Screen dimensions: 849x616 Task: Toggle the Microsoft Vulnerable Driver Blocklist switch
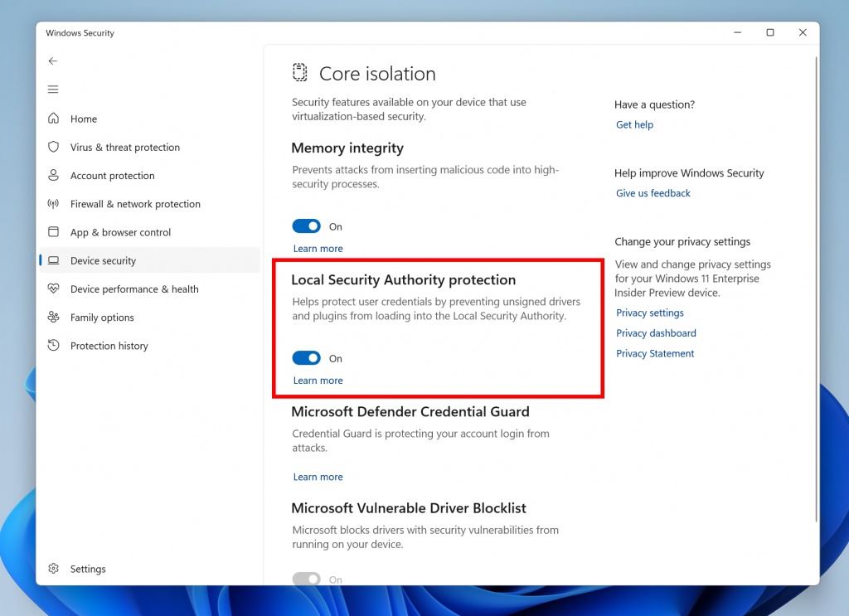pos(306,579)
